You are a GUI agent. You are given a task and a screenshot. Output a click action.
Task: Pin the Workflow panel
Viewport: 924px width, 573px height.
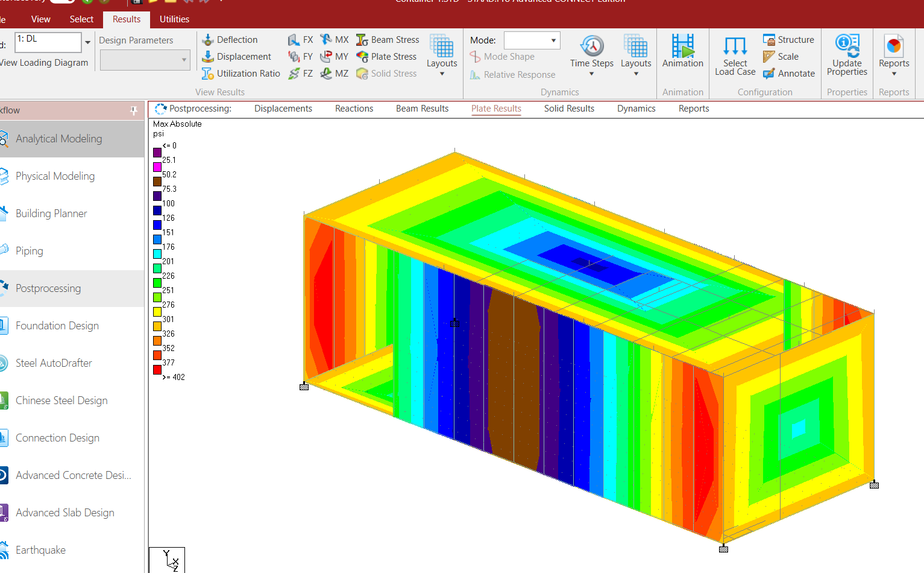point(134,110)
